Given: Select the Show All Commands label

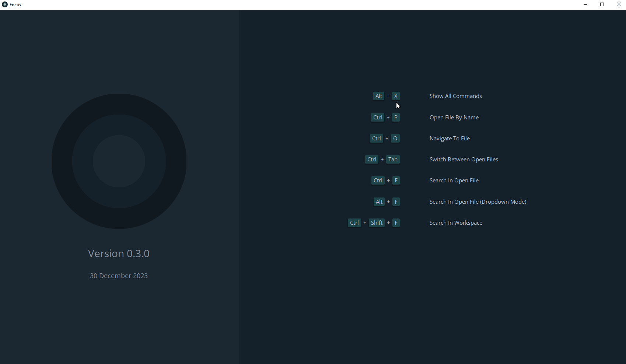Looking at the screenshot, I should [x=455, y=96].
